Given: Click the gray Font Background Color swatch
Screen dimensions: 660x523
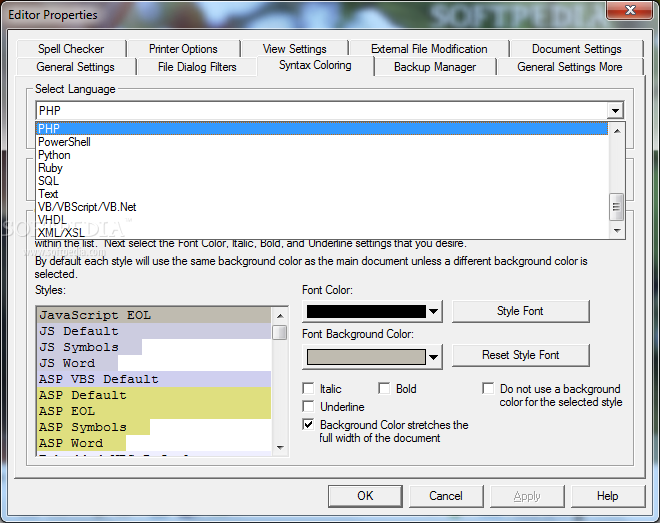Looking at the screenshot, I should tap(366, 357).
